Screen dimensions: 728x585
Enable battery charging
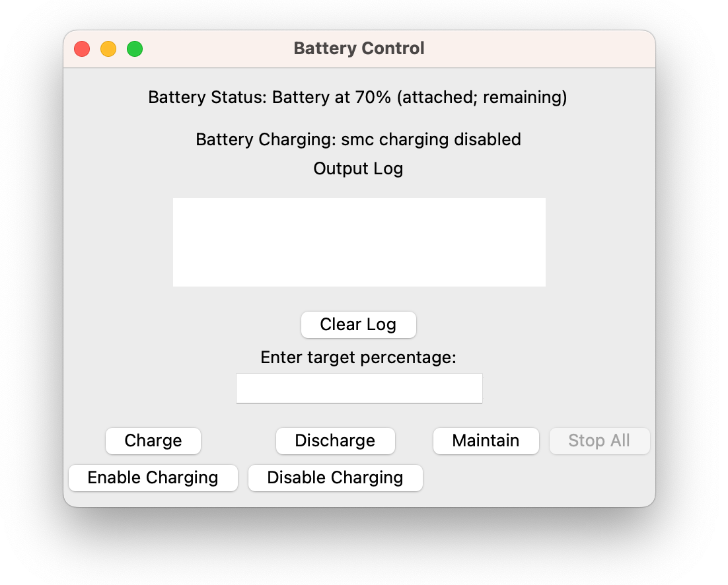[153, 477]
